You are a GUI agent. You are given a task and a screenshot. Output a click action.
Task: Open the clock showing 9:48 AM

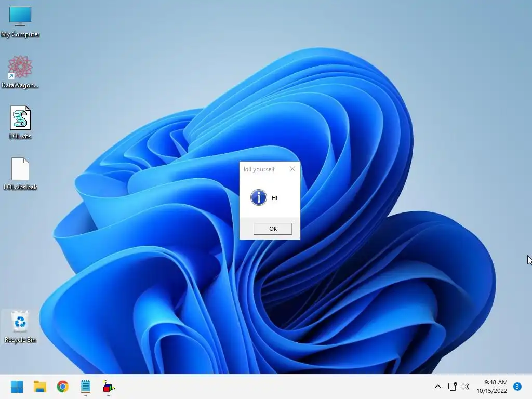pos(492,387)
